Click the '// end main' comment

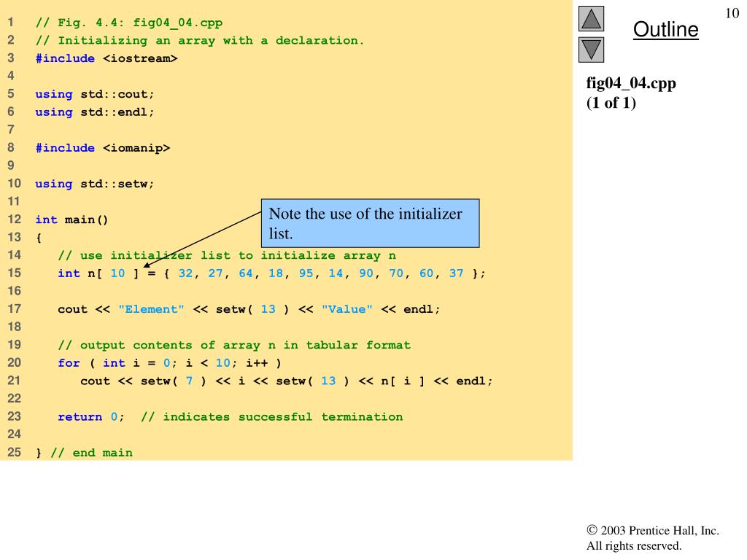(x=91, y=453)
